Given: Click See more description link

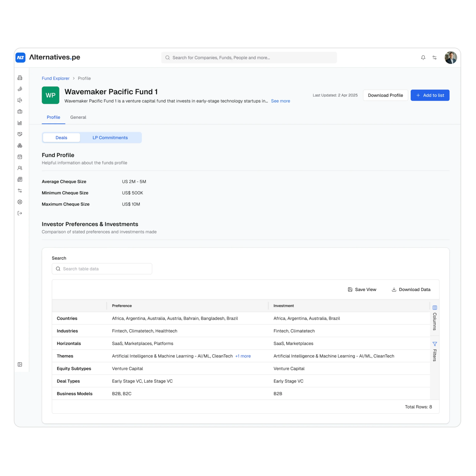Looking at the screenshot, I should pyautogui.click(x=280, y=101).
